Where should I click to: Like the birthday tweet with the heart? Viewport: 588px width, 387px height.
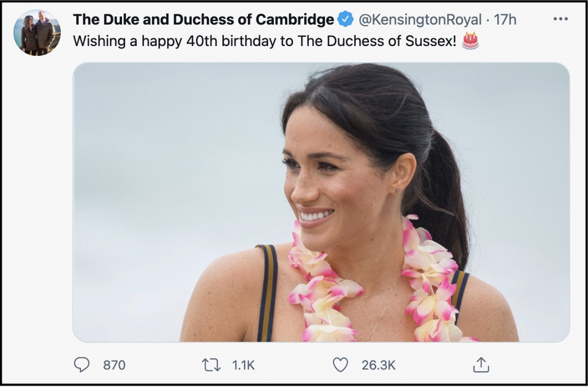340,364
